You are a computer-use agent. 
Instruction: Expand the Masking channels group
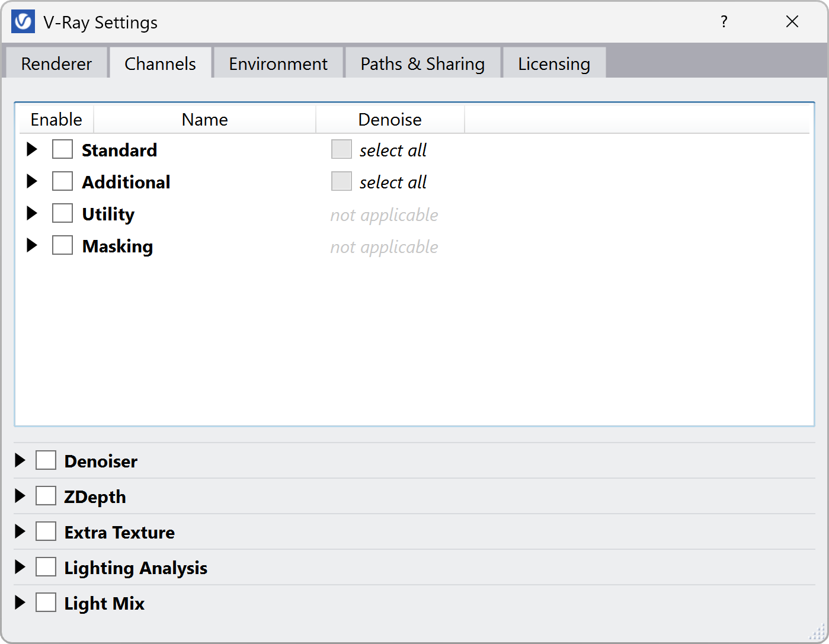32,245
